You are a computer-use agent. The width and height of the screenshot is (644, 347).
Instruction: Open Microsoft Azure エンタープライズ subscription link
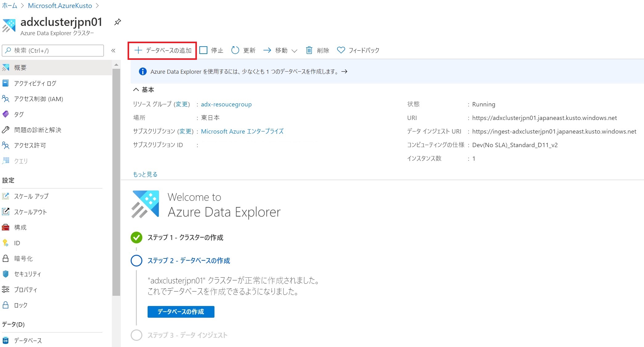point(242,131)
